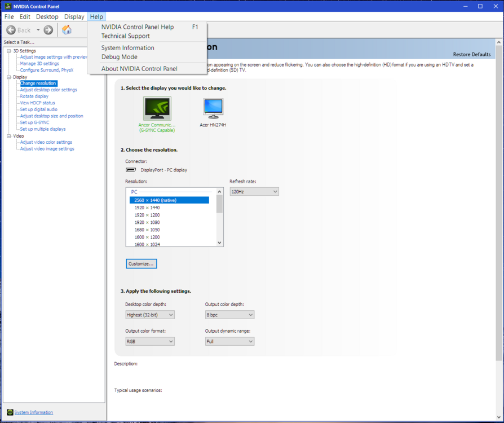The height and width of the screenshot is (423, 504).
Task: Select 2560 × 1440 (native) resolution
Action: pos(169,200)
